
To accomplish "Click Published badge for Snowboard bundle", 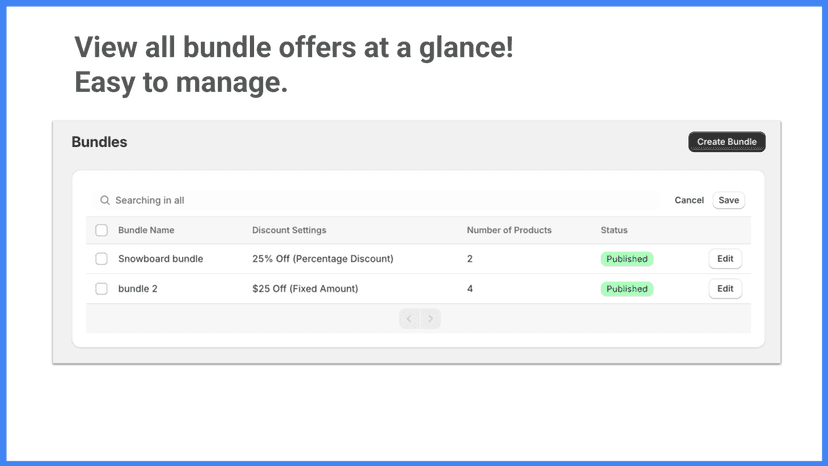I will [627, 259].
